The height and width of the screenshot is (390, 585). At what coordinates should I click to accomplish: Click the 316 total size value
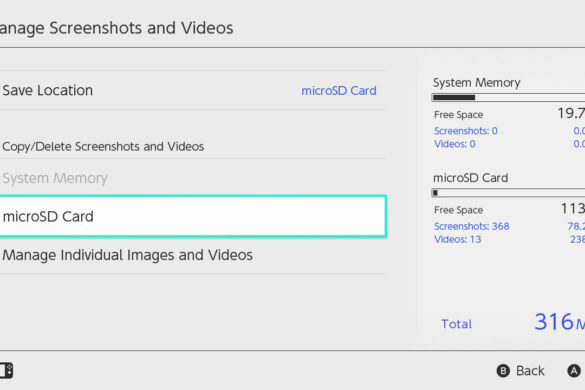tap(554, 321)
